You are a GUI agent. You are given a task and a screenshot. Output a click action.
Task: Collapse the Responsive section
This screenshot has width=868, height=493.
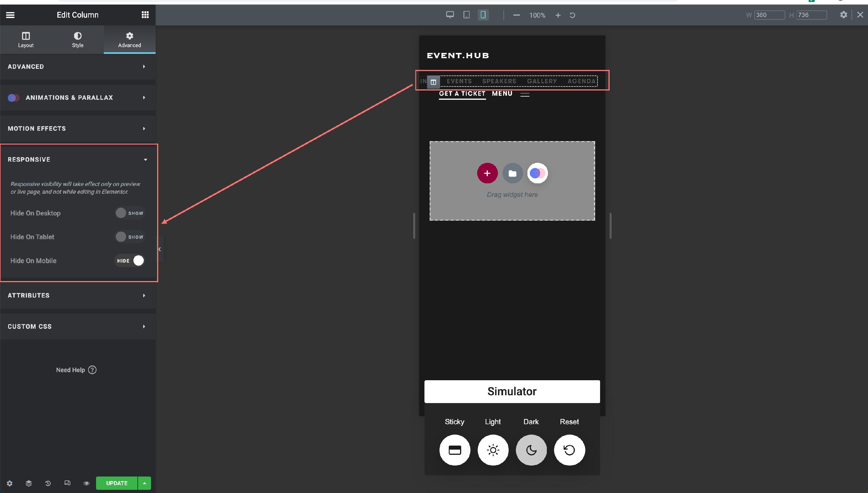click(145, 159)
